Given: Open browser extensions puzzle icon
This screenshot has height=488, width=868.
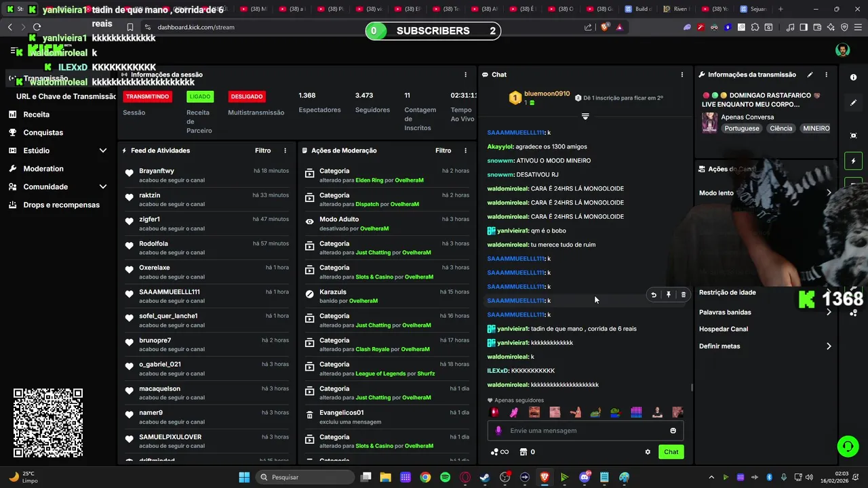Looking at the screenshot, I should 754,27.
